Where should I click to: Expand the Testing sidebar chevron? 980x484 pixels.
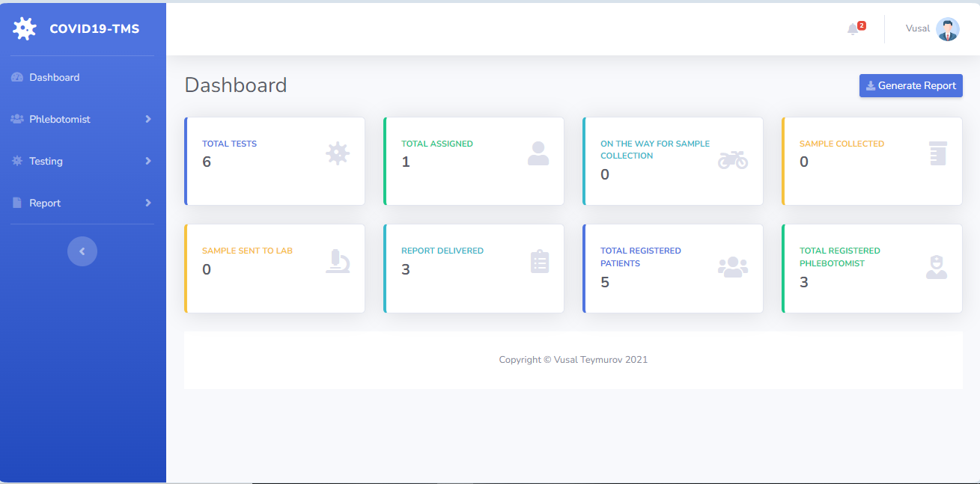(148, 161)
